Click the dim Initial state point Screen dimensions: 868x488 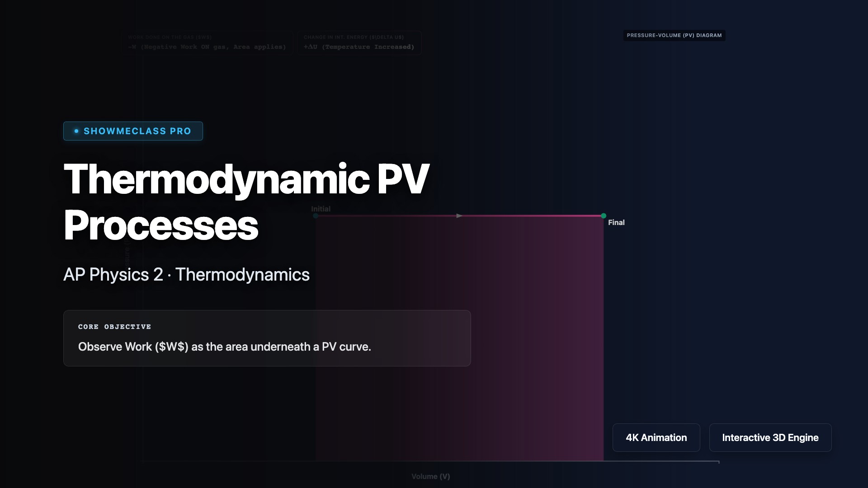click(316, 216)
